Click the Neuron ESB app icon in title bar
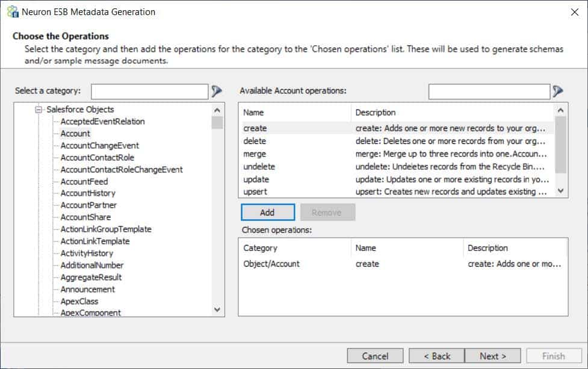This screenshot has width=588, height=369. coord(13,12)
